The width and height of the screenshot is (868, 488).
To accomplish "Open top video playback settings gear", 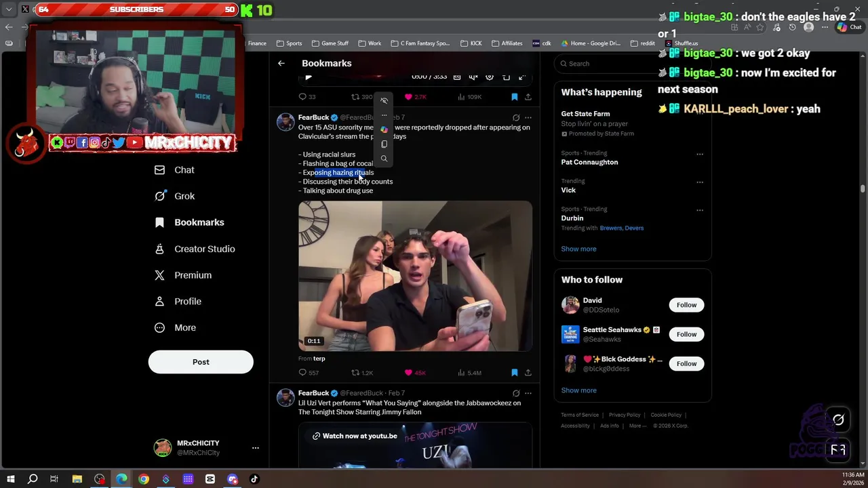I will [490, 77].
